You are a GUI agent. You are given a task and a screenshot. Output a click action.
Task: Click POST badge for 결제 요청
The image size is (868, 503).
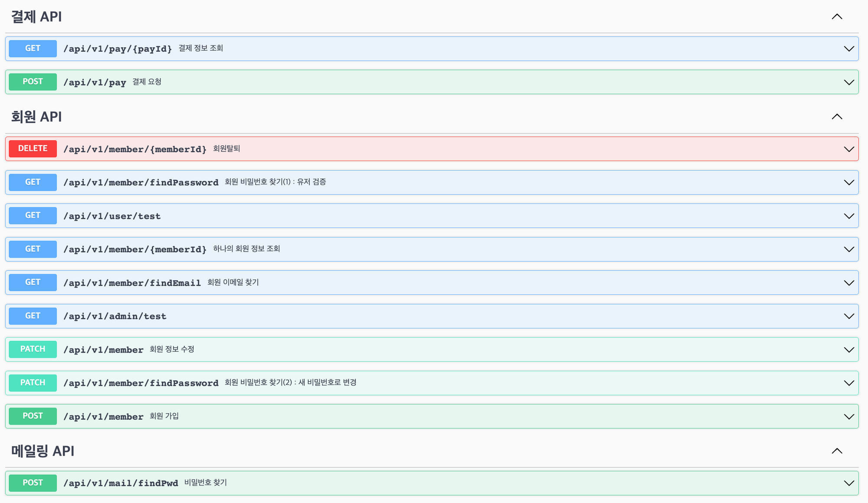(x=33, y=82)
